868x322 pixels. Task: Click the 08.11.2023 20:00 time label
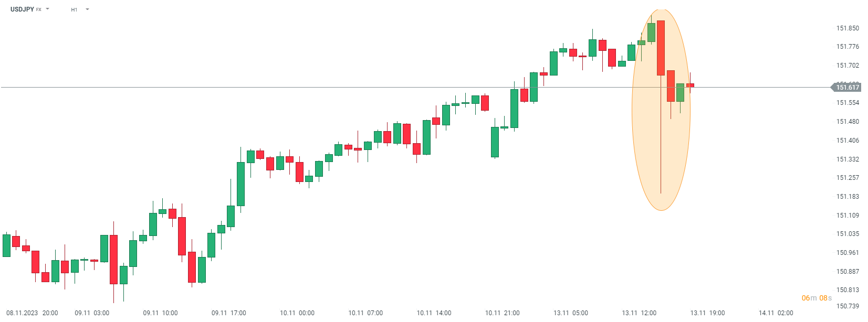point(32,313)
